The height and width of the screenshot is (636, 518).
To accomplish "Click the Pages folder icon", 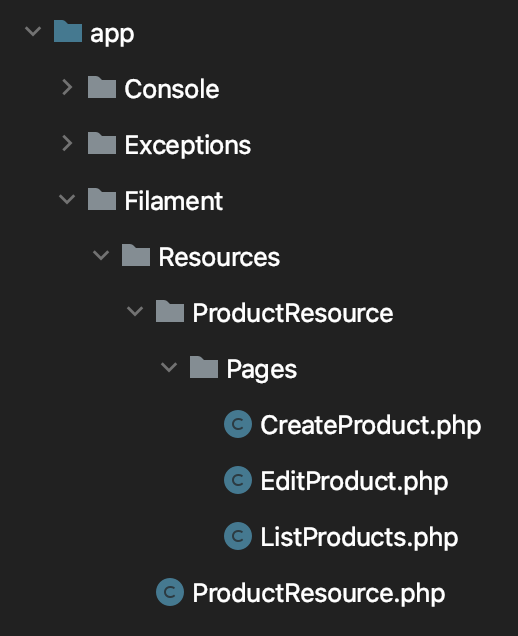I will tap(204, 367).
